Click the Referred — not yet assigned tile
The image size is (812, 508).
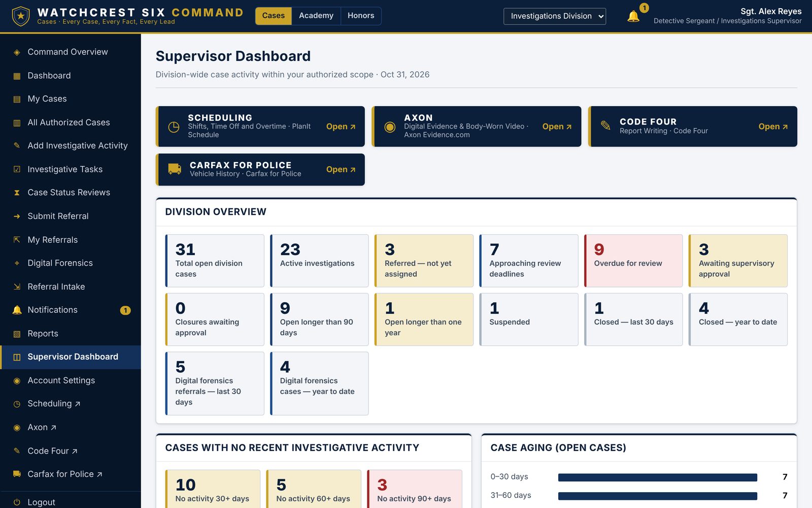pyautogui.click(x=424, y=261)
